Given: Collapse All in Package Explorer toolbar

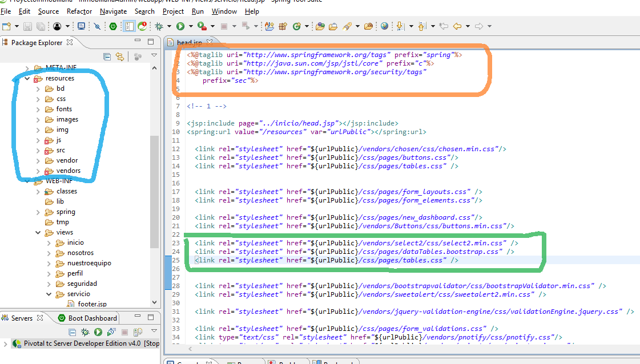Looking at the screenshot, I should (x=107, y=56).
